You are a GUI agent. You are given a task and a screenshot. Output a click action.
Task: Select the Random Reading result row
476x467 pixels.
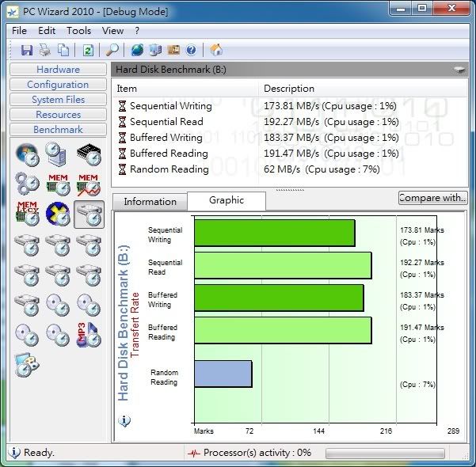(x=290, y=169)
